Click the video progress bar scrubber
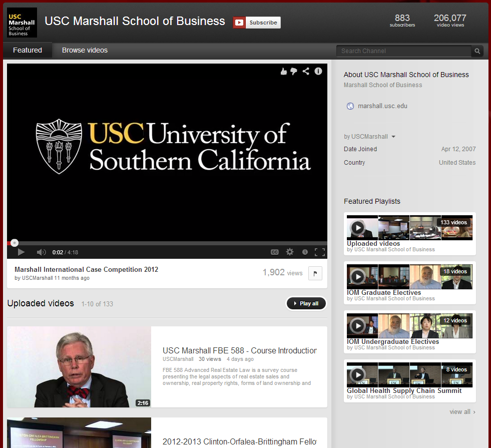The image size is (491, 448). pos(15,243)
